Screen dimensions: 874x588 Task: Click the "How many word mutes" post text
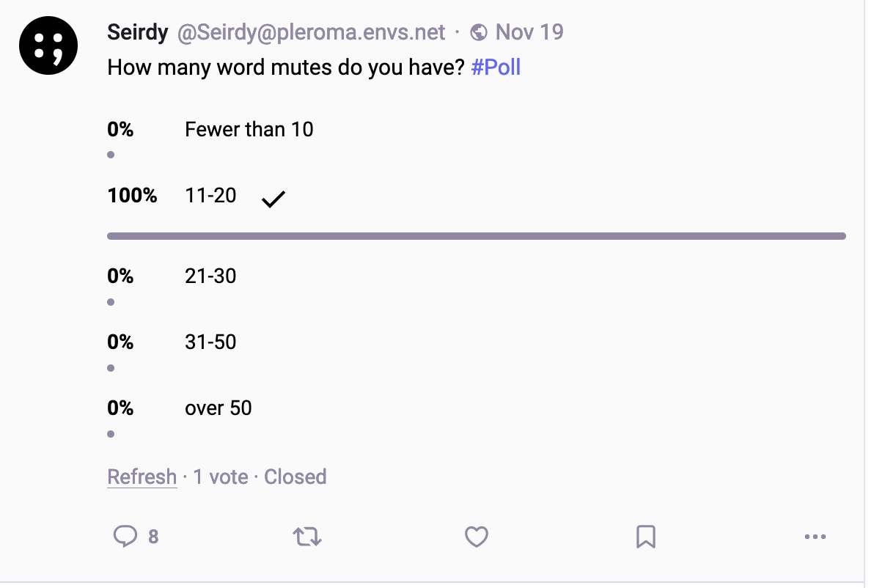point(286,67)
